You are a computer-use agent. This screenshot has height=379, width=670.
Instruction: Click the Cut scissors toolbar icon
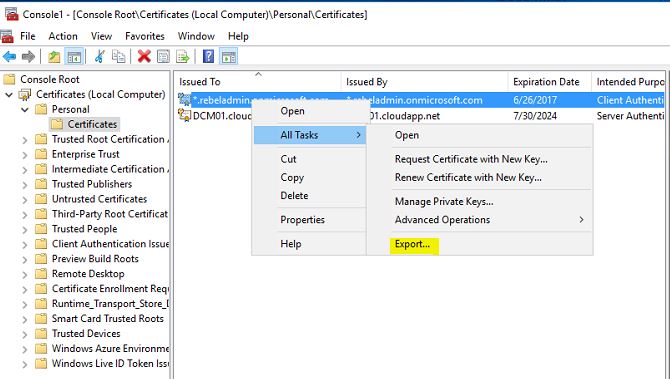pos(100,56)
